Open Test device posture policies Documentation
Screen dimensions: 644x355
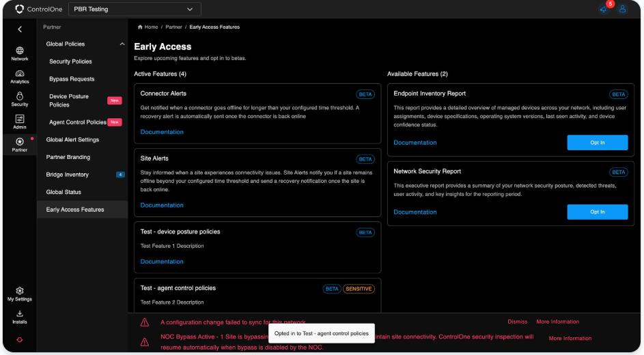pyautogui.click(x=162, y=261)
